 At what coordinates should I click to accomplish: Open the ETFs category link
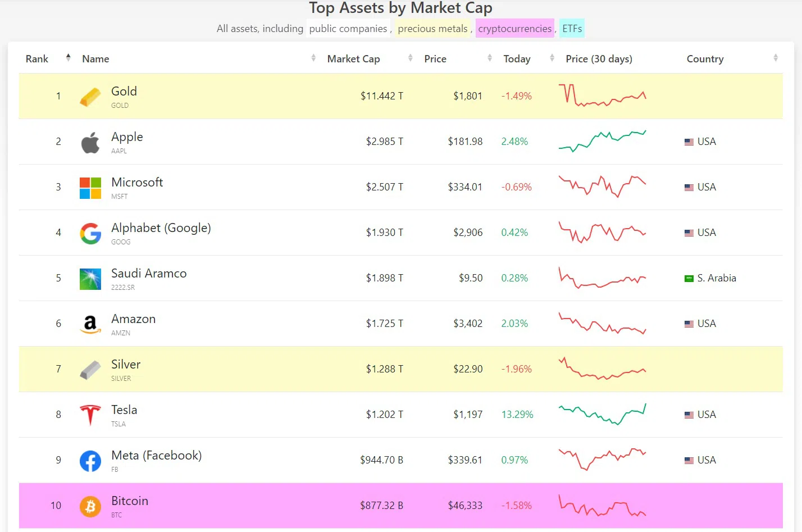(x=572, y=29)
